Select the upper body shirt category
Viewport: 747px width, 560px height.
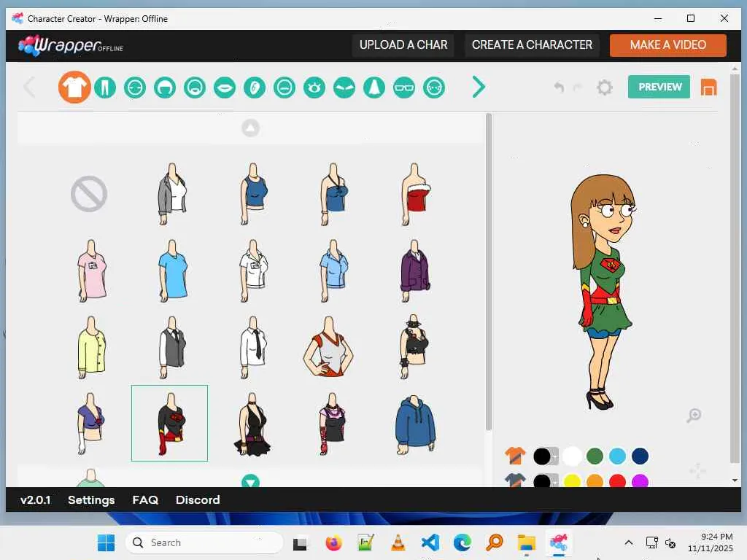coord(74,87)
